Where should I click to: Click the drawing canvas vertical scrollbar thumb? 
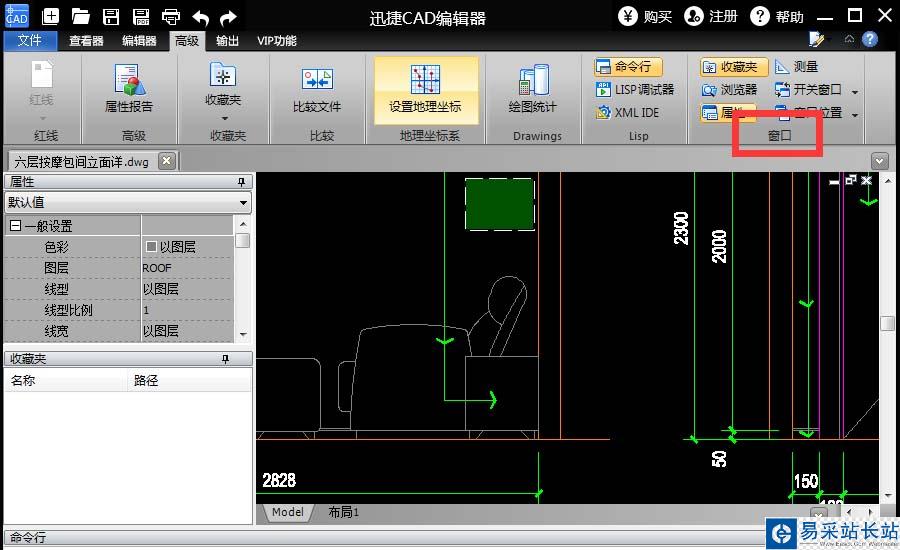[887, 322]
